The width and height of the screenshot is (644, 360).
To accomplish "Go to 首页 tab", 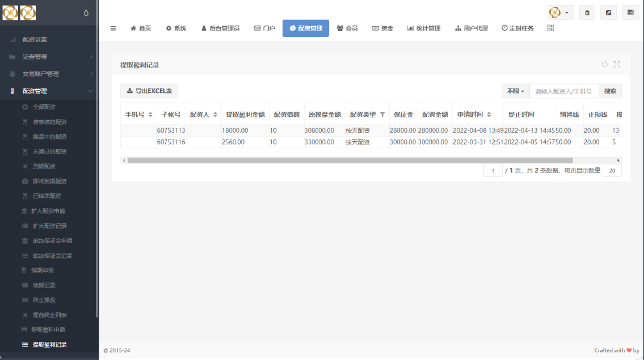I will 141,28.
